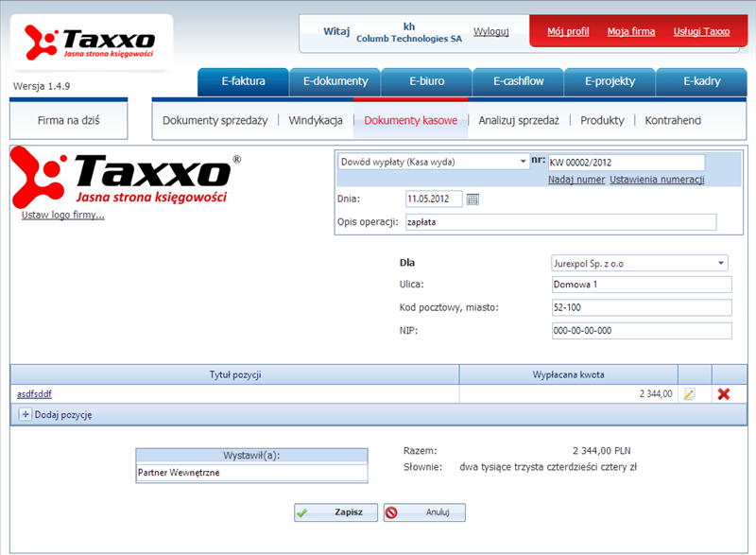
Task: Click the 2 344,00 amount cell
Action: click(569, 394)
